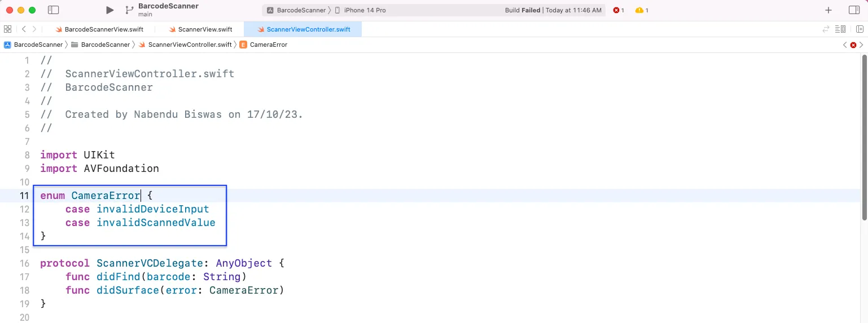Go back in editor history
Screen dimensions: 868x323
(24, 29)
